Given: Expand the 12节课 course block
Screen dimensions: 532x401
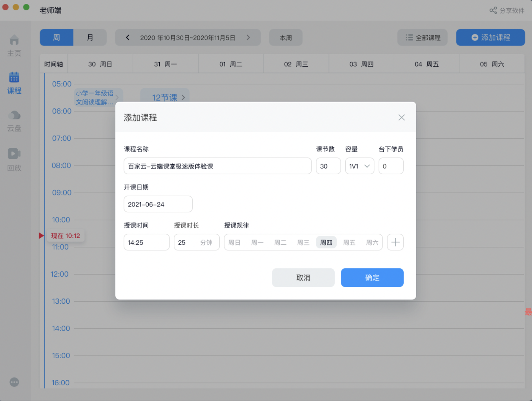Looking at the screenshot, I should (x=165, y=96).
